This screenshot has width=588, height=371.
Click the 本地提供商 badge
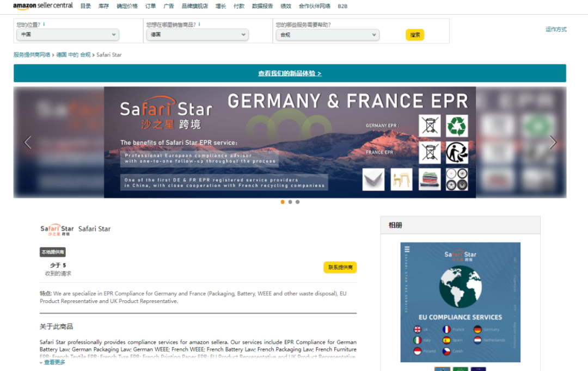tap(53, 252)
